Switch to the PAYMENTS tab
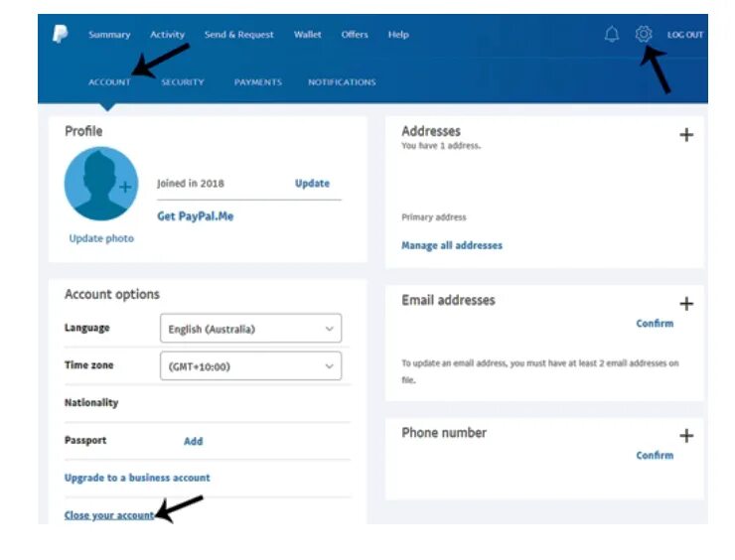The width and height of the screenshot is (735, 560). pos(258,82)
